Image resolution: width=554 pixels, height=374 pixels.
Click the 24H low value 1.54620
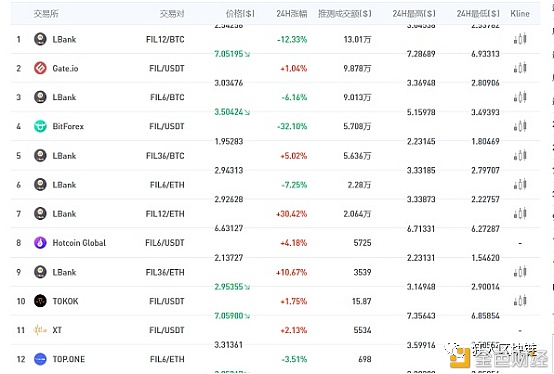coord(485,257)
